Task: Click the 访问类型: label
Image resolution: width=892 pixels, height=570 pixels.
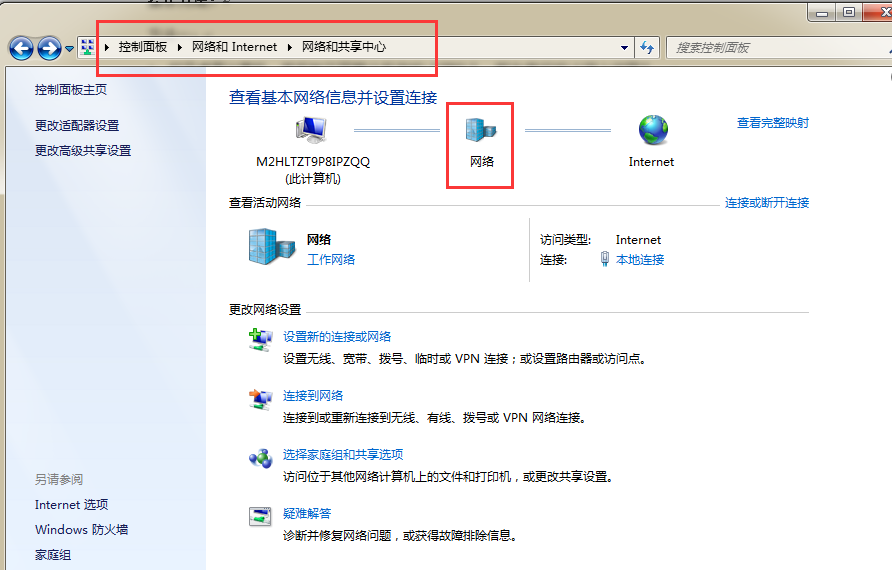Action: point(565,240)
